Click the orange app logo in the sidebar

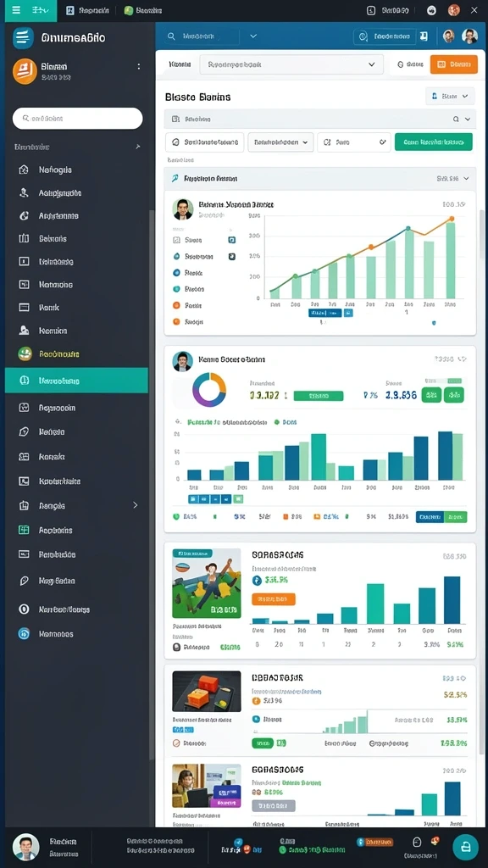click(25, 71)
